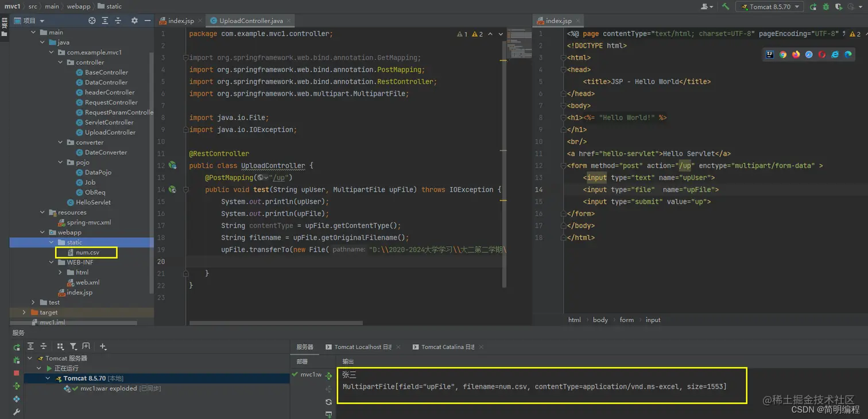Open the Tomcat 8.5.70 run configuration dropdown
This screenshot has height=419, width=868.
[770, 6]
